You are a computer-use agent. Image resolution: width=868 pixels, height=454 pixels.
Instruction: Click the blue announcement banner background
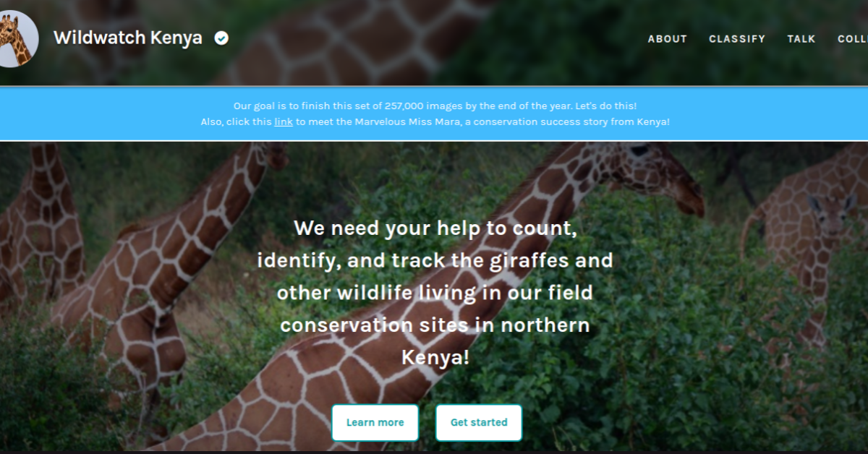tap(434, 113)
